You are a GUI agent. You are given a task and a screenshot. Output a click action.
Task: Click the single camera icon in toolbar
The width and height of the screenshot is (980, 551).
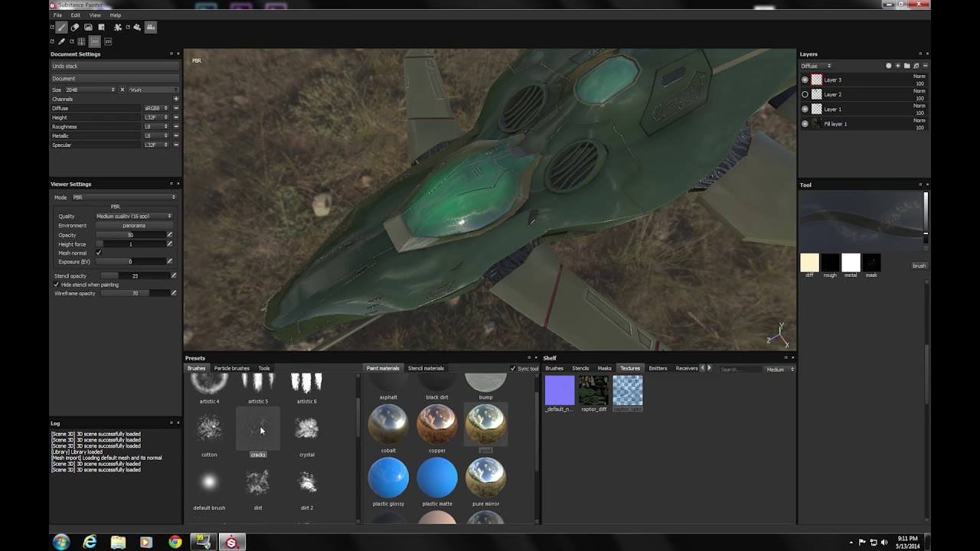click(x=137, y=28)
